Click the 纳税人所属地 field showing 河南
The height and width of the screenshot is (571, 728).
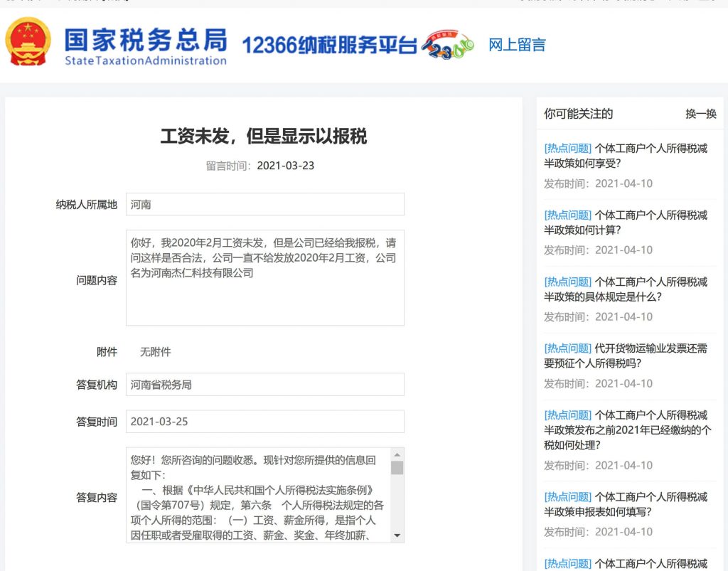pyautogui.click(x=264, y=204)
